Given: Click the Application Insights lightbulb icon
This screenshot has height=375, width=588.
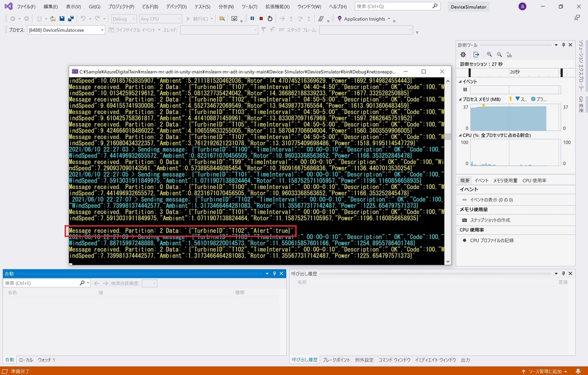Looking at the screenshot, I should pyautogui.click(x=340, y=19).
